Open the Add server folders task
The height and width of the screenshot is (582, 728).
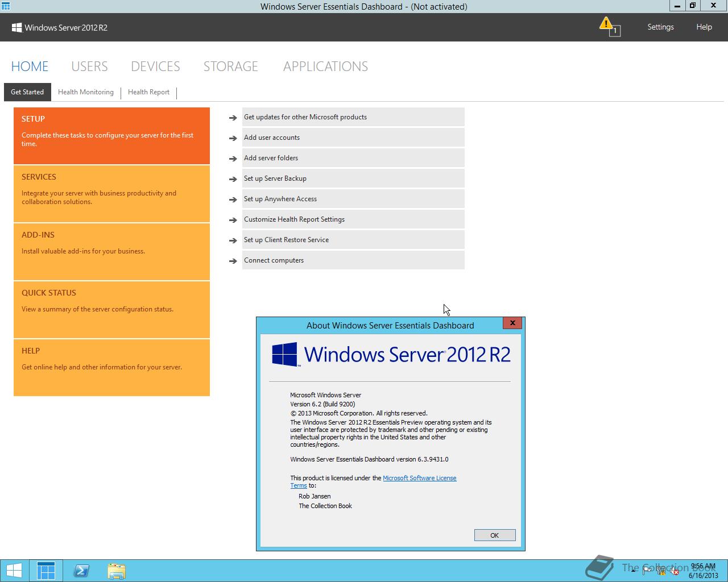click(353, 158)
